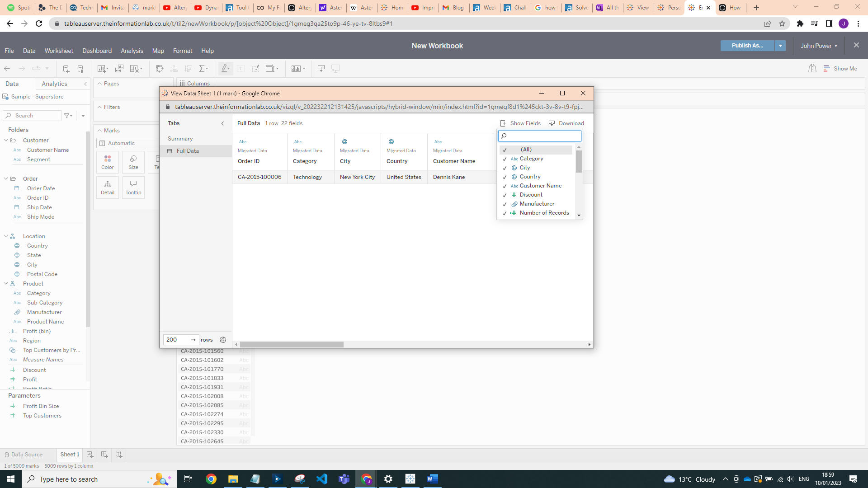Viewport: 868px width, 488px height.
Task: Click the Fit view icon in toolbar
Action: pyautogui.click(x=272, y=69)
